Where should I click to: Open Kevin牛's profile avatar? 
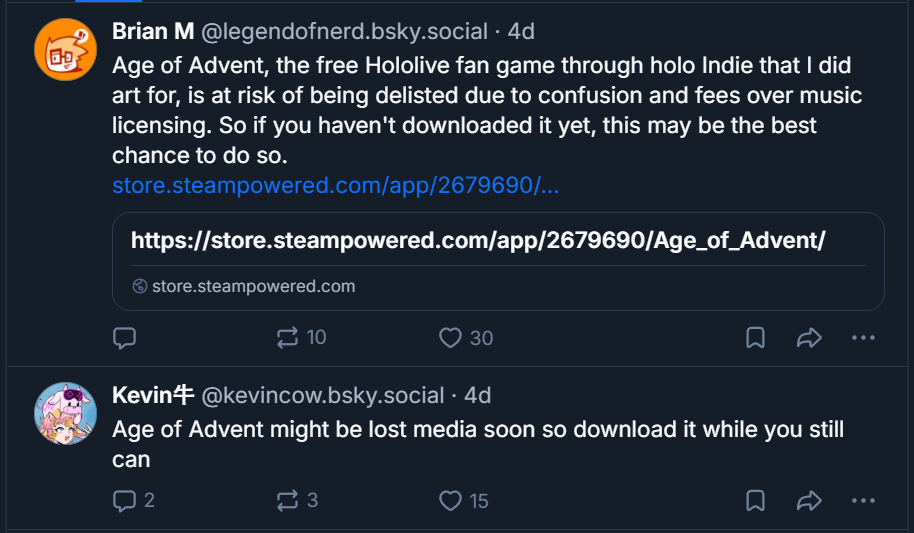click(65, 412)
